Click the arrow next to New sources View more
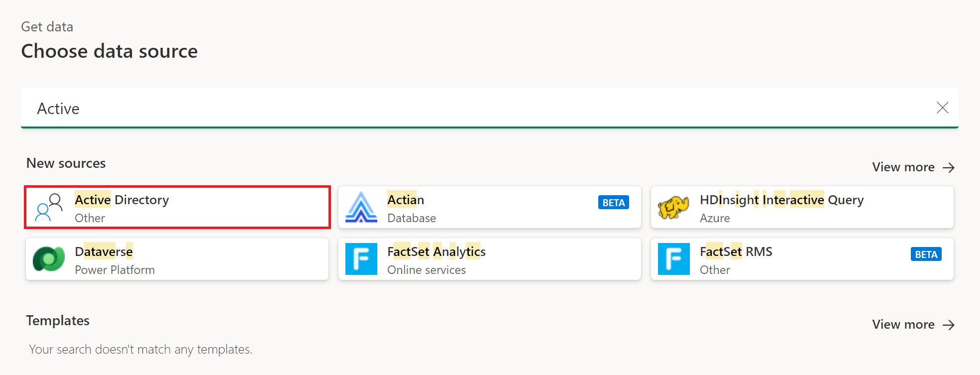The width and height of the screenshot is (980, 375). (x=948, y=167)
